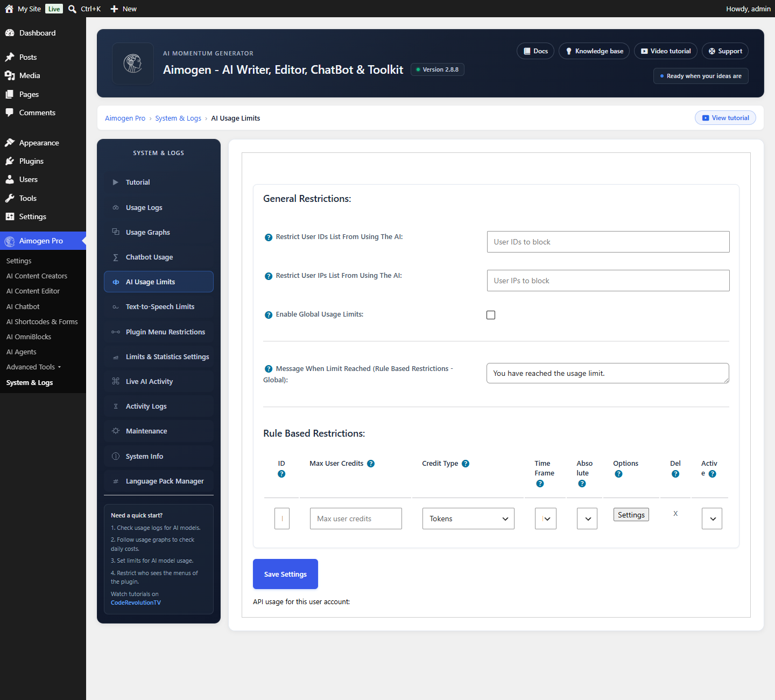Open Usage Logs in System & Logs menu
The image size is (775, 700).
point(159,207)
